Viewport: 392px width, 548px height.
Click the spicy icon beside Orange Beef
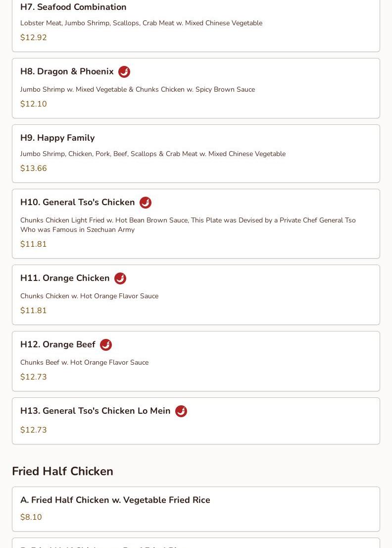tap(106, 344)
